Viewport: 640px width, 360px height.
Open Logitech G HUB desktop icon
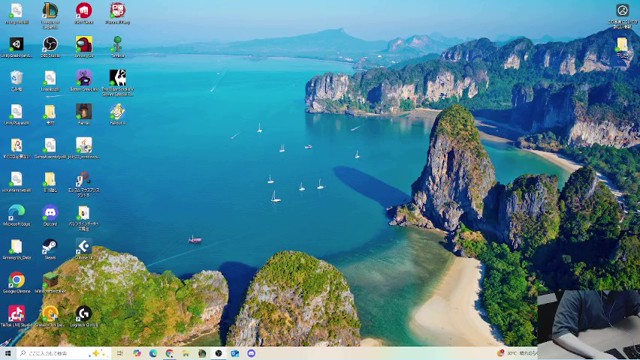pyautogui.click(x=84, y=314)
